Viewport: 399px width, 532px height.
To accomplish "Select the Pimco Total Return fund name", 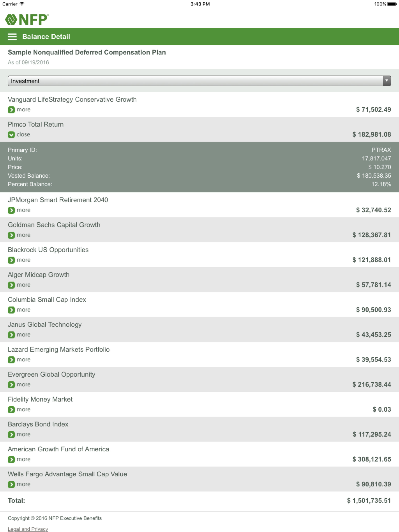I will tap(36, 124).
